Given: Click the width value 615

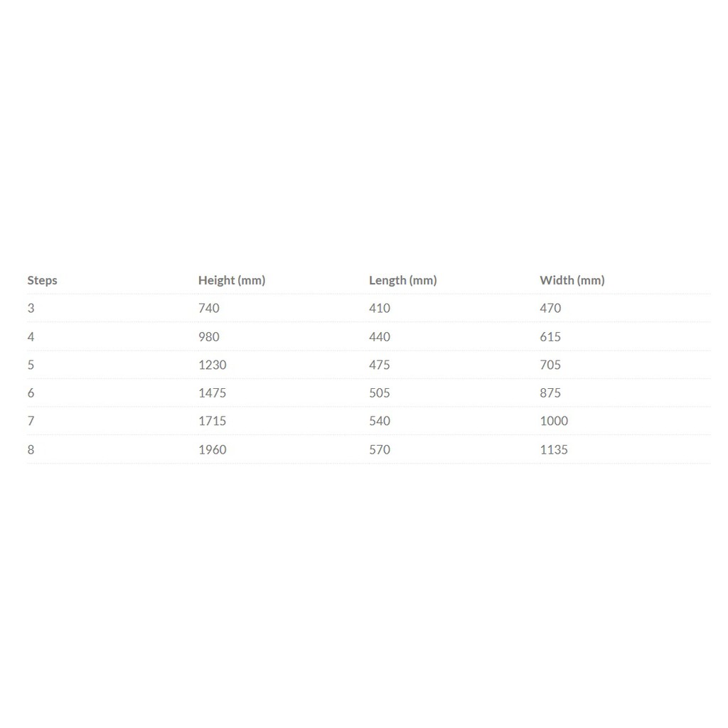Looking at the screenshot, I should click(x=550, y=336).
